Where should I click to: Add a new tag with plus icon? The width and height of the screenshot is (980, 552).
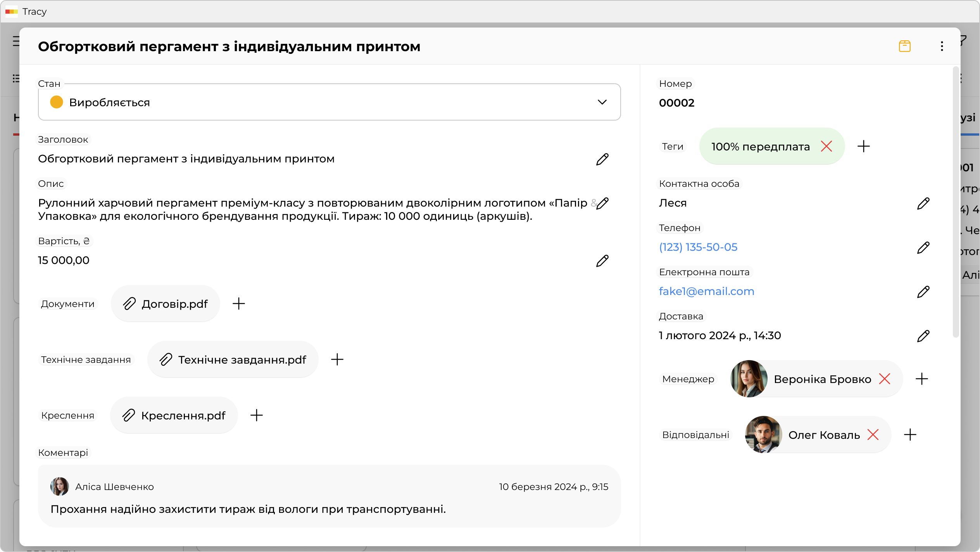coord(863,147)
